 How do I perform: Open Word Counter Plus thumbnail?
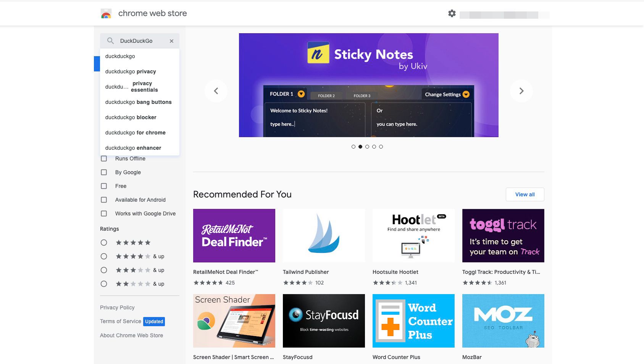(x=413, y=321)
